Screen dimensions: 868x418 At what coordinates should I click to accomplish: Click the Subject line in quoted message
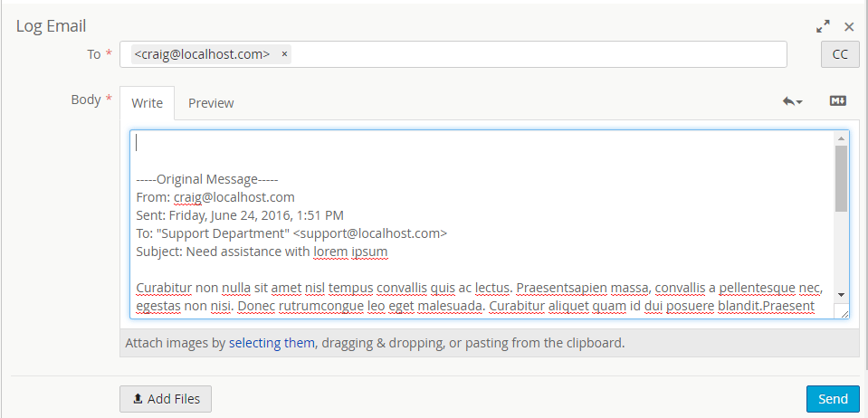[262, 252]
